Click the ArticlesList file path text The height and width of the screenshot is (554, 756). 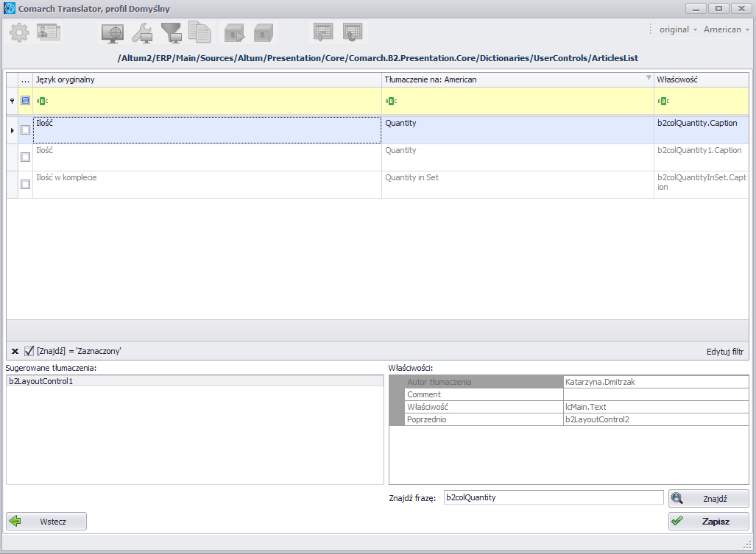(x=378, y=58)
